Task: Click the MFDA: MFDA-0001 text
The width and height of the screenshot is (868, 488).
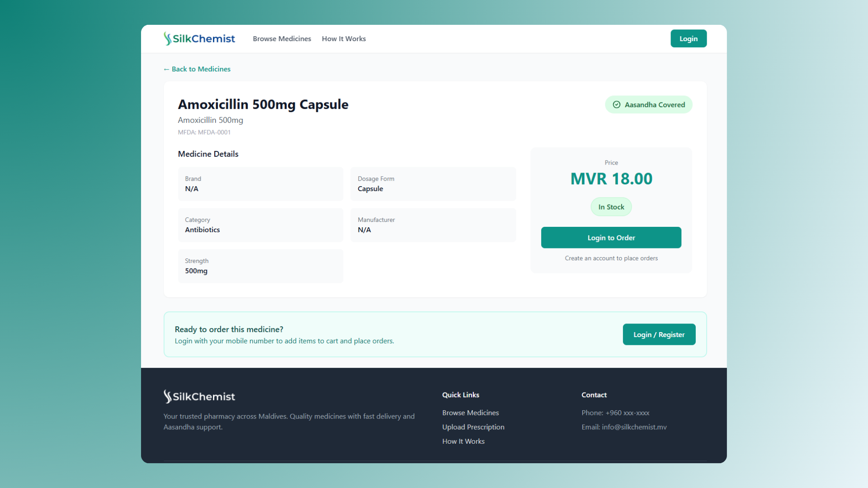Action: point(204,132)
